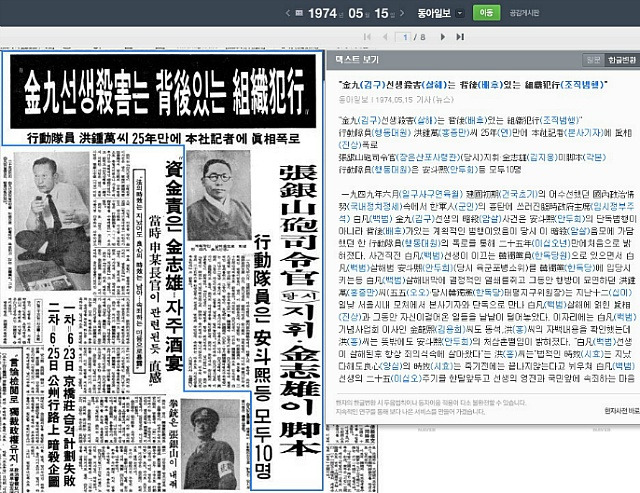Screen dimensions: 640x493
Task: Go to previous newspaper page
Action: (x=385, y=37)
